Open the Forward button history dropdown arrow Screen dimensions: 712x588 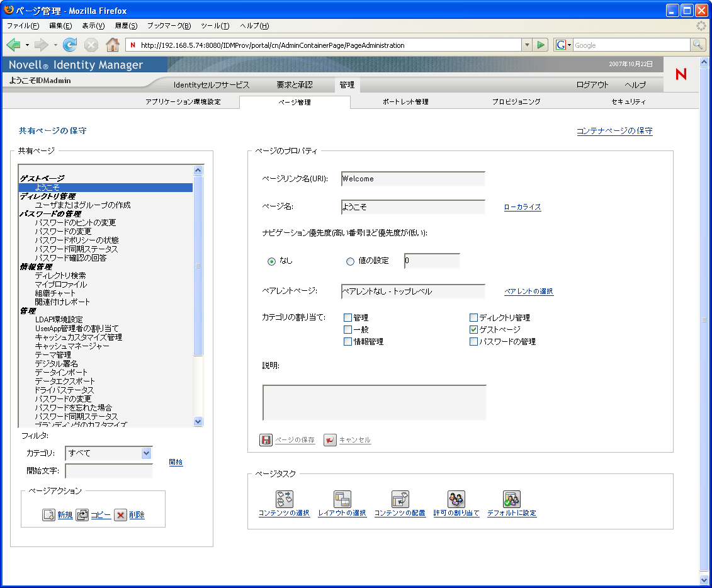(55, 45)
